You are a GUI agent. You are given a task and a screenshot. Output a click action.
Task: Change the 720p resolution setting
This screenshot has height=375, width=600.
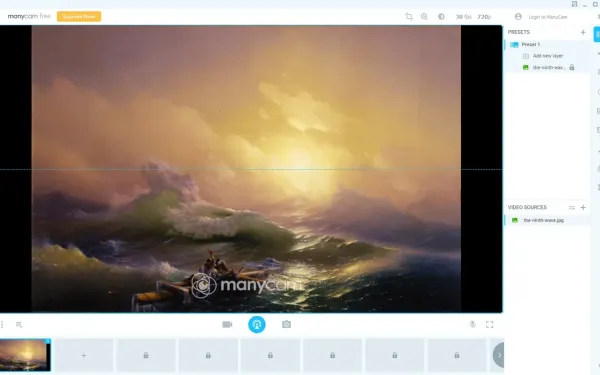coord(484,17)
